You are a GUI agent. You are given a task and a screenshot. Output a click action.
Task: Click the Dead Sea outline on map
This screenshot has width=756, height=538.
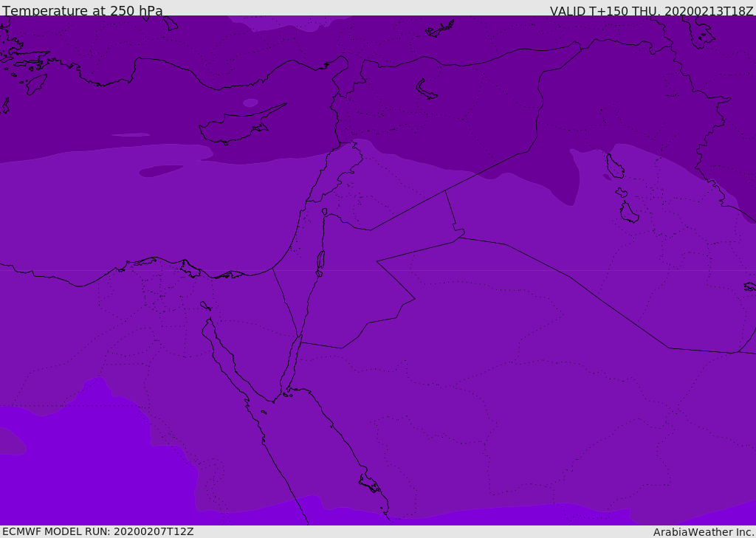coord(320,263)
